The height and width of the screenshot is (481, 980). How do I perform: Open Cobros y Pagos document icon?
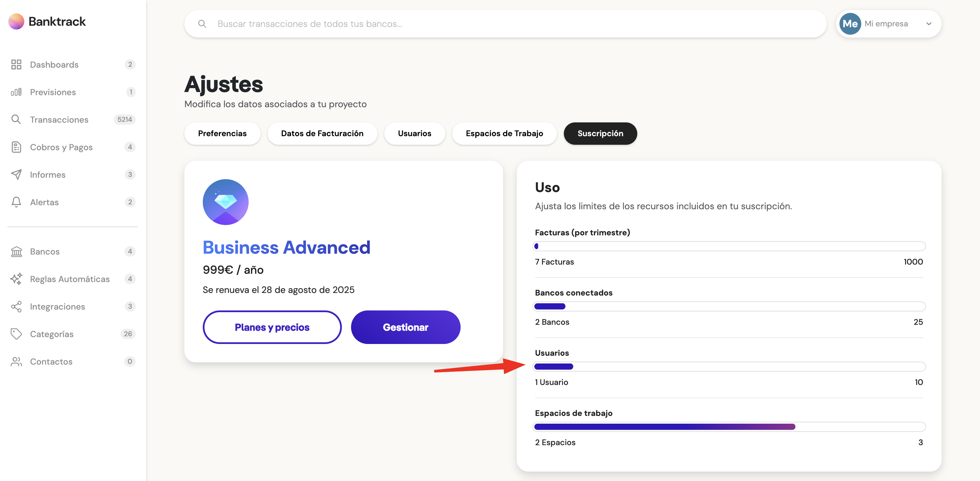[16, 147]
